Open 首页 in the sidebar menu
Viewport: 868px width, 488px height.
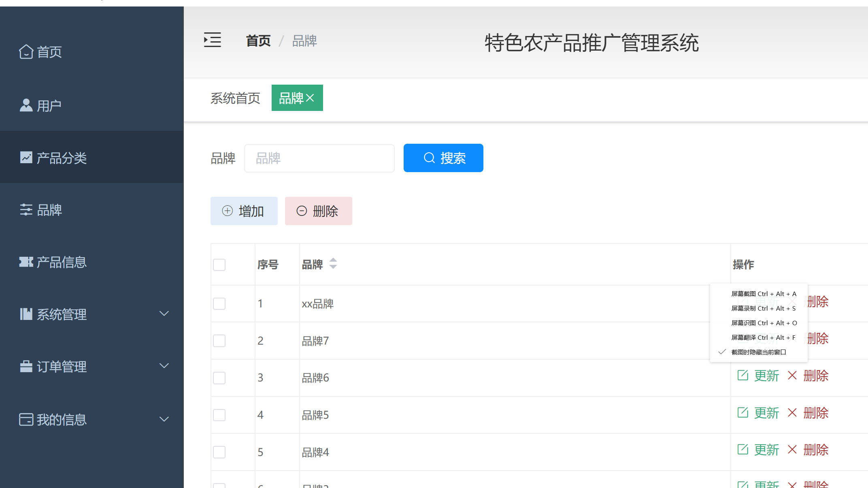tap(91, 52)
